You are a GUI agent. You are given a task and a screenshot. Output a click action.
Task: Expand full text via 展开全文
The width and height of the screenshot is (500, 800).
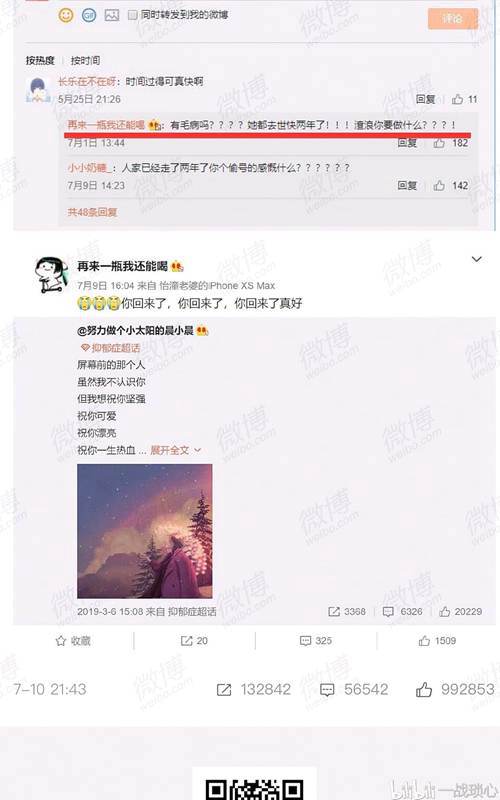click(175, 450)
